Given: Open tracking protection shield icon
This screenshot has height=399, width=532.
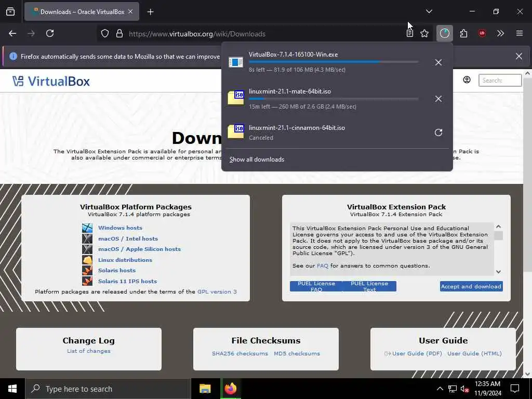Looking at the screenshot, I should click(105, 34).
